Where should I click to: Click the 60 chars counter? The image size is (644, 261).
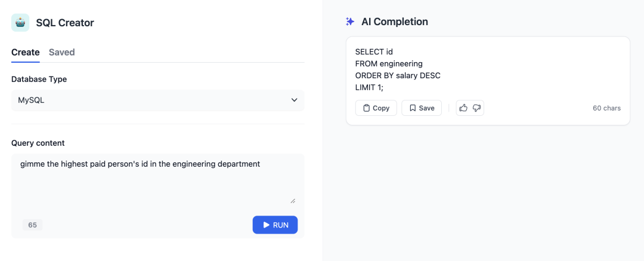pyautogui.click(x=606, y=108)
